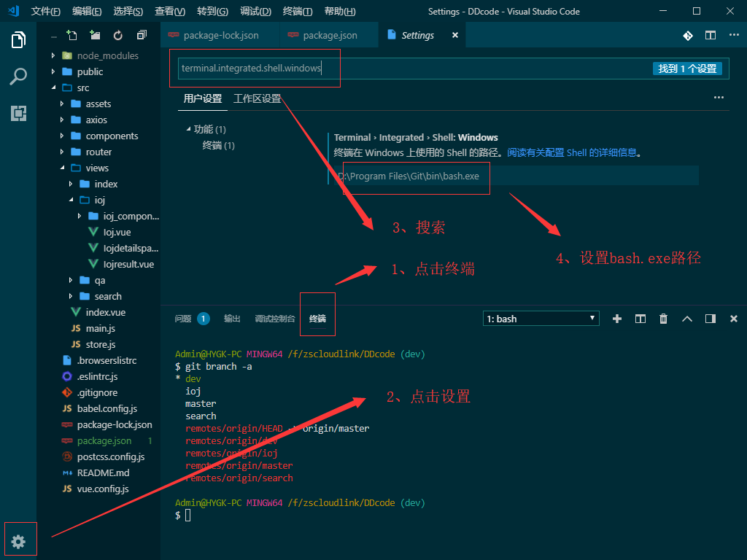
Task: Collapse all folders in Explorer
Action: (142, 35)
